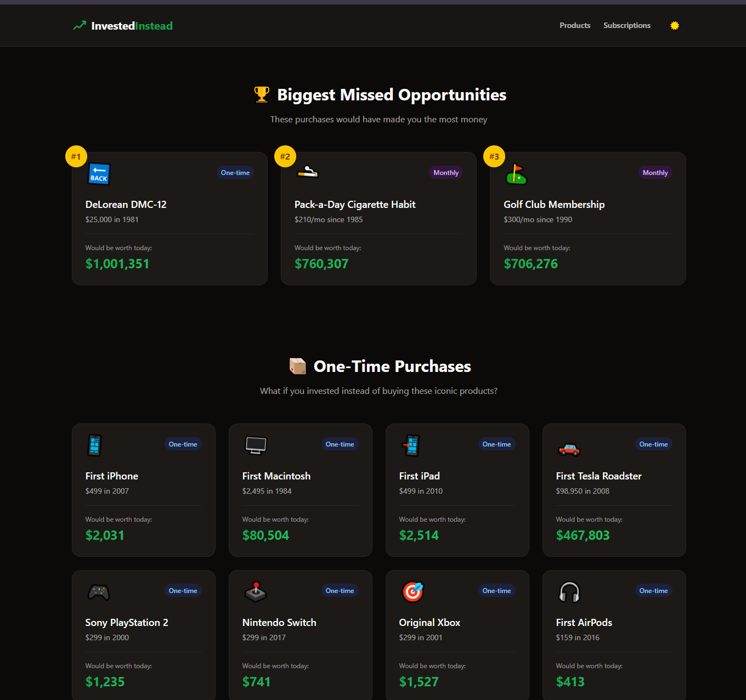Click the red car icon on First Tesla Roadster
This screenshot has width=746, height=700.
569,449
